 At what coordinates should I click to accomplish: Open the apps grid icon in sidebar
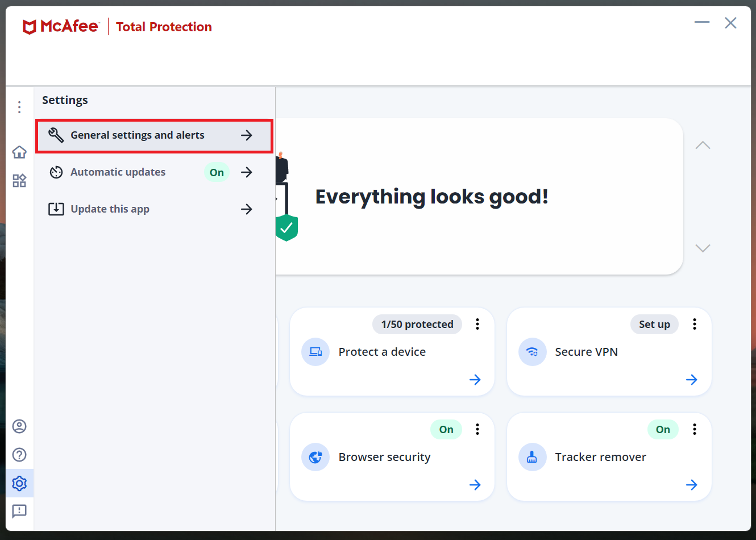19,181
